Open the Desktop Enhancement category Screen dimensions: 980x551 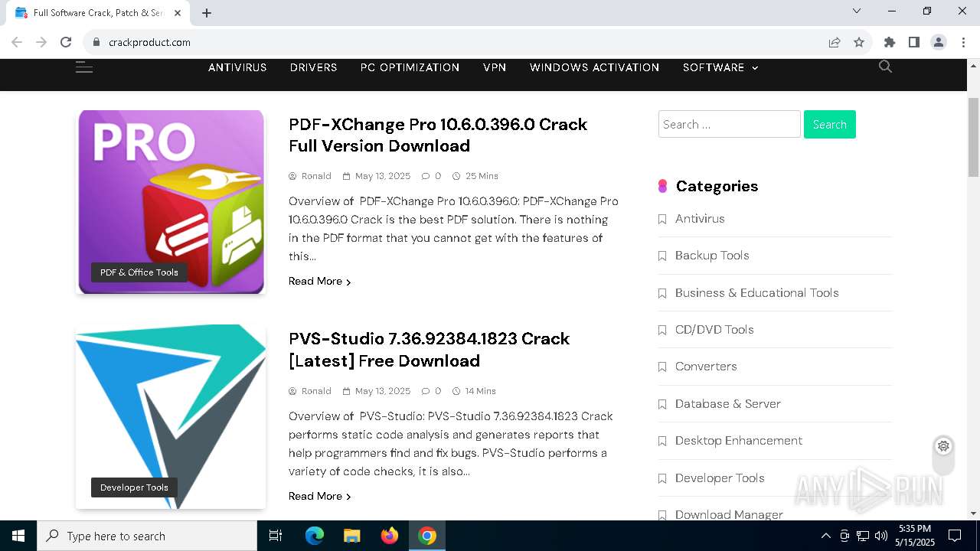tap(739, 441)
